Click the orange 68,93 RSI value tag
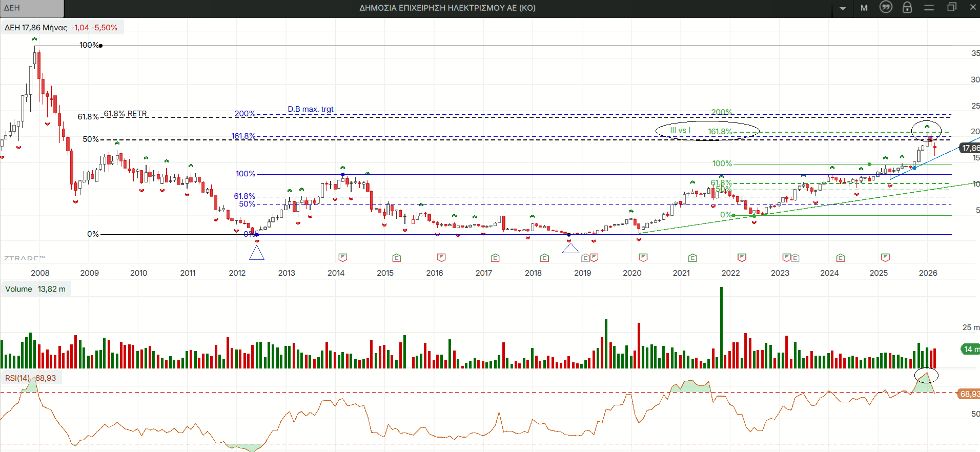Viewport: 980px width, 452px height. (x=969, y=394)
